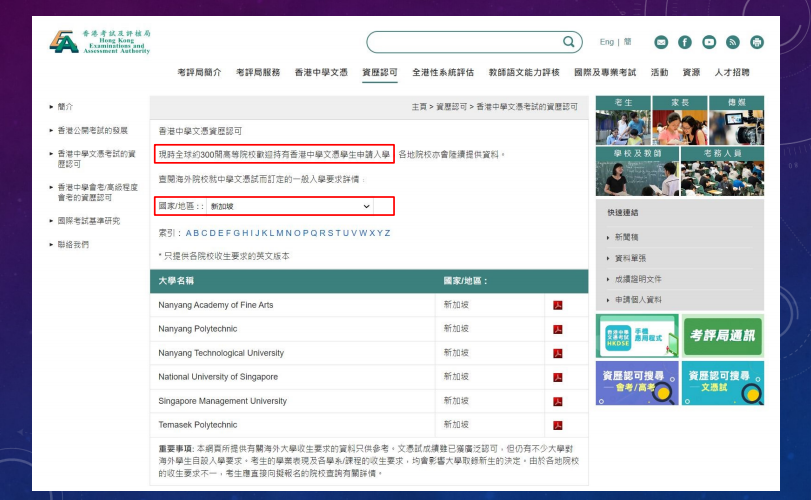Open the 資歷認可 menu
This screenshot has height=500, width=811.
coord(380,72)
